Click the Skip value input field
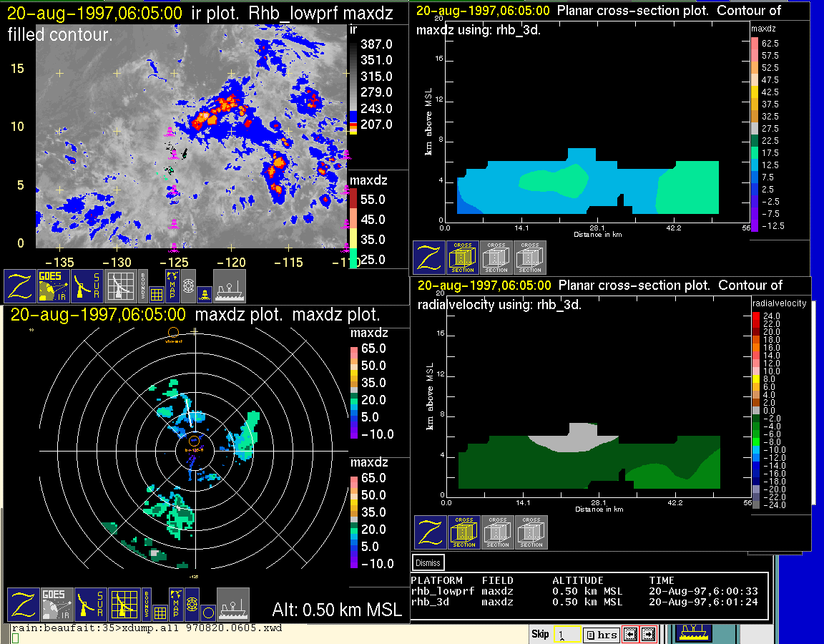This screenshot has height=644, width=824. [567, 635]
